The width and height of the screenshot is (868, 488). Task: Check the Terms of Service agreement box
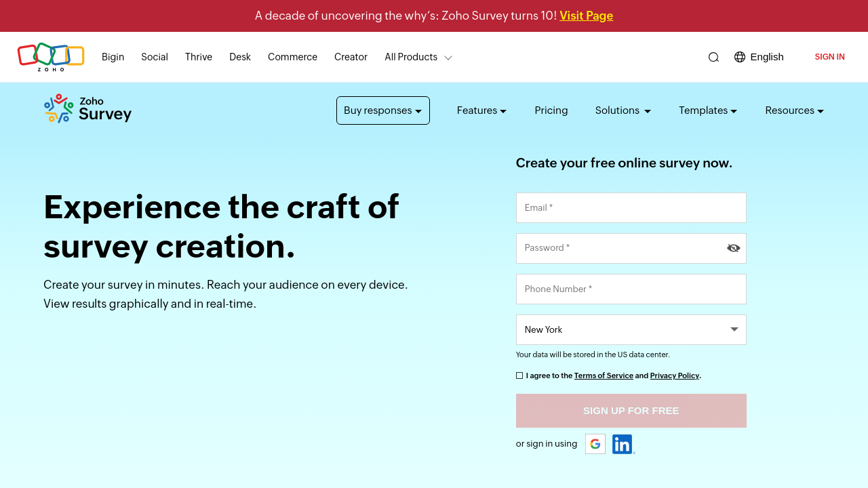click(x=519, y=375)
